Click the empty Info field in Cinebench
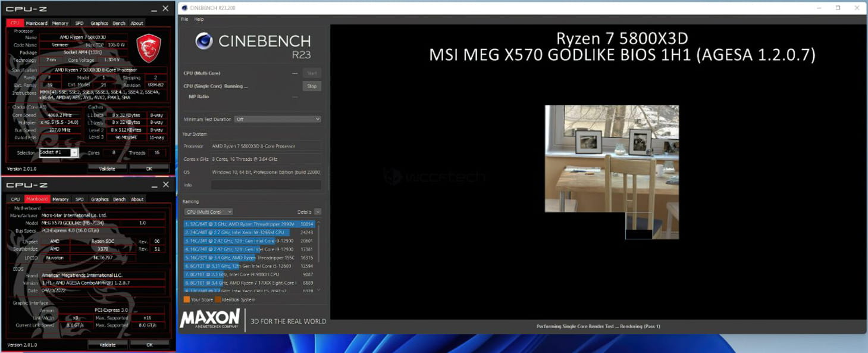The height and width of the screenshot is (353, 868). pyautogui.click(x=266, y=185)
